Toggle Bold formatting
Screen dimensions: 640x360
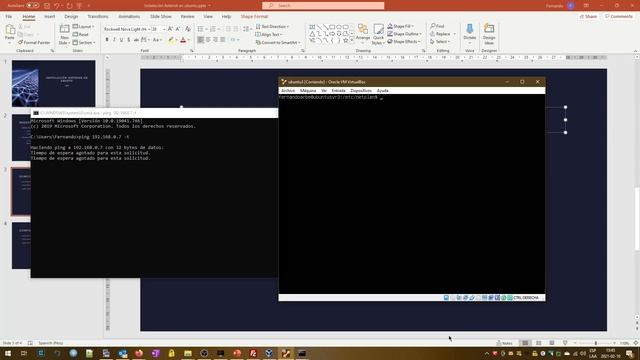107,40
